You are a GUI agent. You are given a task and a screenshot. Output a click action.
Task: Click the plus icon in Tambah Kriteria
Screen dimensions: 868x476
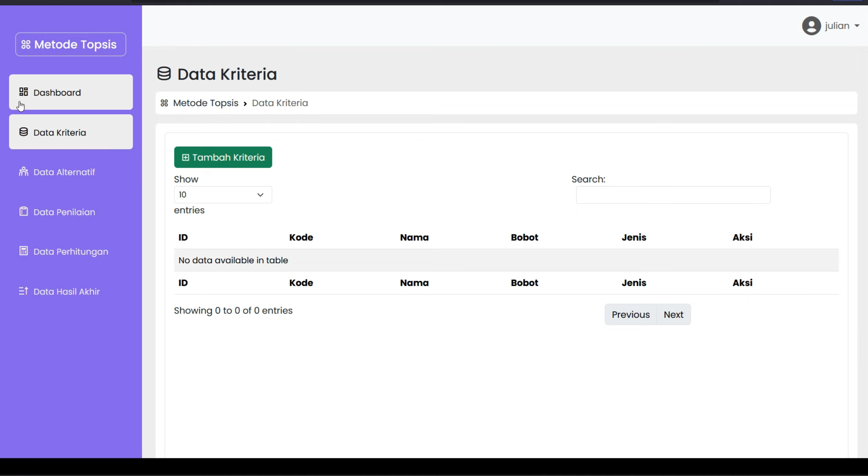(185, 157)
